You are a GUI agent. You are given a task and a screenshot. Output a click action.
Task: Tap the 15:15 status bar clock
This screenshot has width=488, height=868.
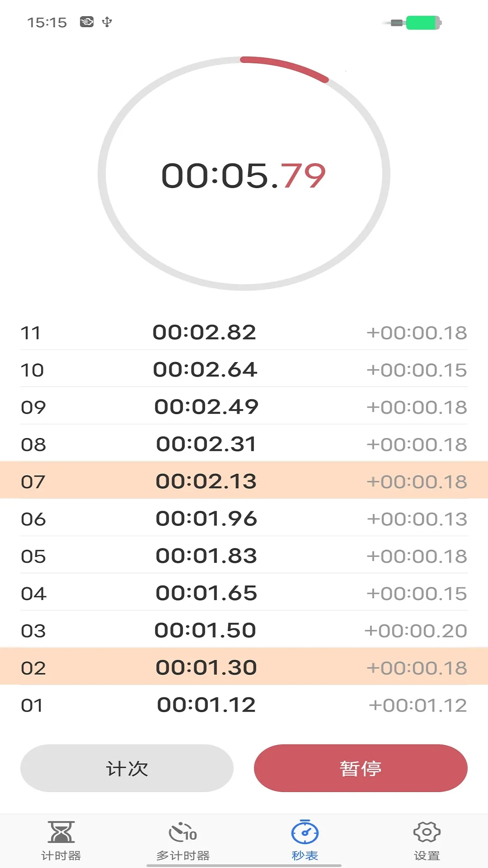pos(47,22)
